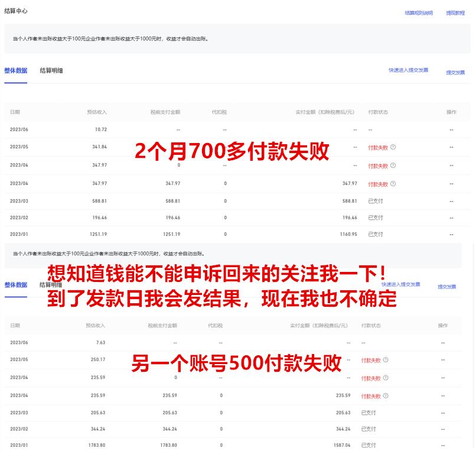476x451 pixels.
Task: Open the 结算明细 tab of the second account
Action: (x=50, y=284)
